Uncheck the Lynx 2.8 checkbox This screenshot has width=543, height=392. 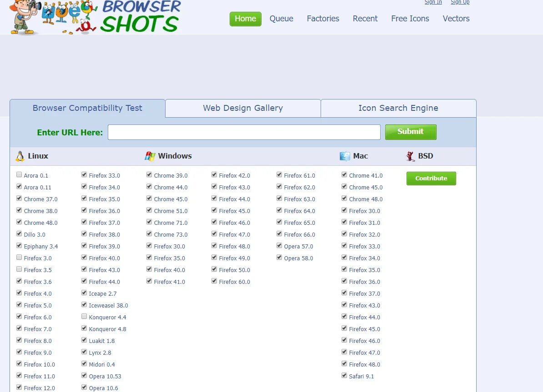coord(84,352)
